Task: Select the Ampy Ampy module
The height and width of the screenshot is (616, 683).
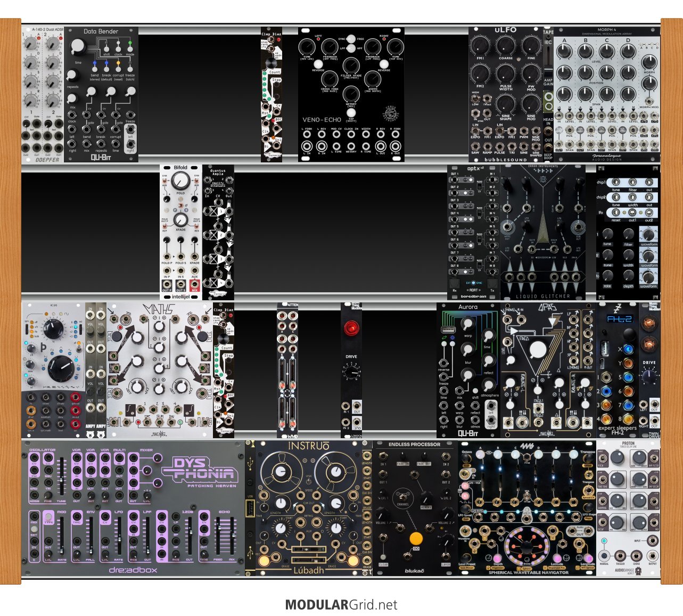Action: click(x=96, y=370)
